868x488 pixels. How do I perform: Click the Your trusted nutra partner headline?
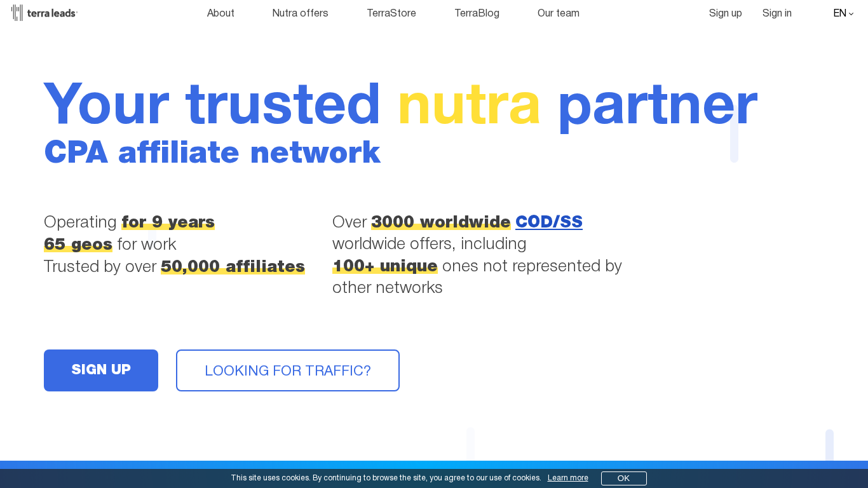tap(400, 103)
